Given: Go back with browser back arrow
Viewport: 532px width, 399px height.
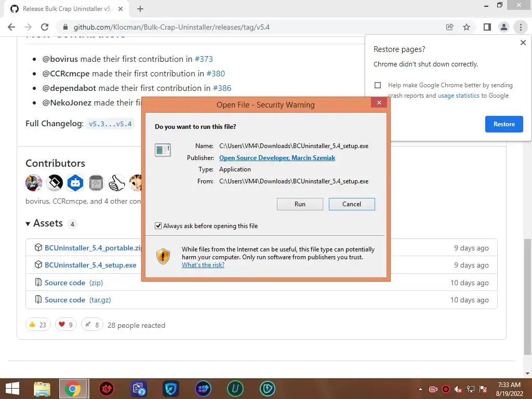Looking at the screenshot, I should 11,27.
